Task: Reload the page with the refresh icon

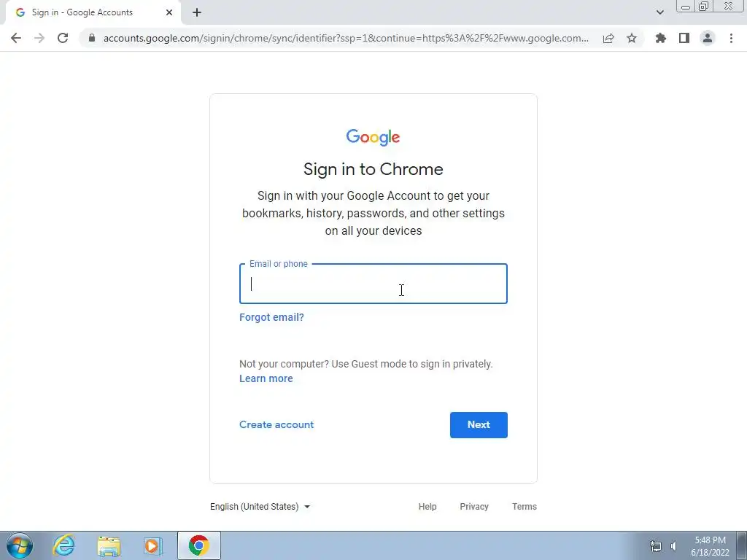Action: [63, 38]
